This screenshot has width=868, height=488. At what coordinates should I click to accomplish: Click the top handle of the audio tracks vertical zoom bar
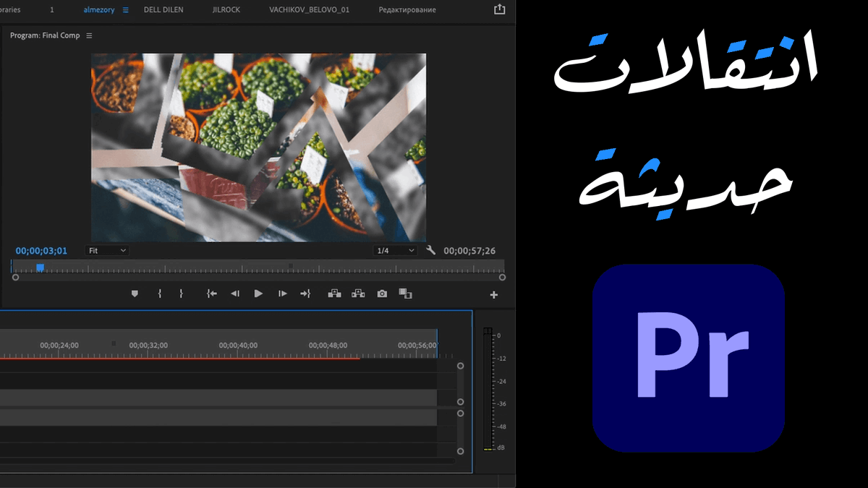tap(460, 414)
